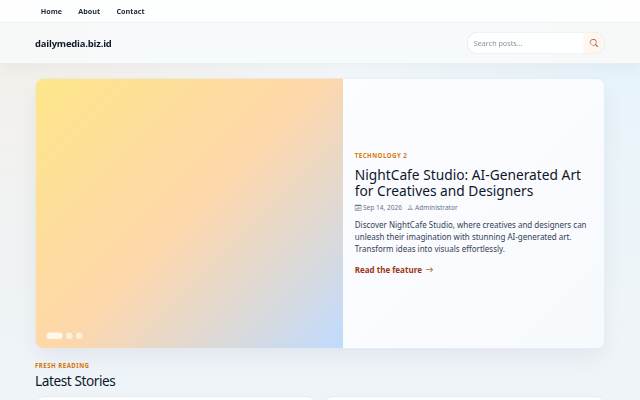Select the active first slider dot
The image size is (640, 400).
click(55, 336)
